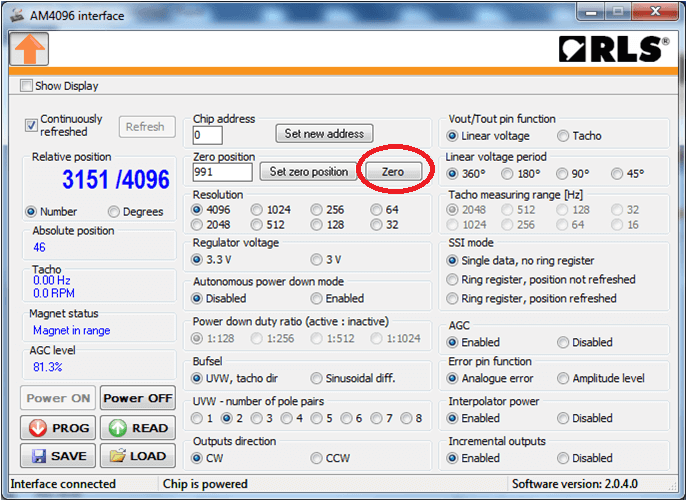Click the Zero position input field
Viewport: 687px width, 501px height.
click(x=223, y=172)
